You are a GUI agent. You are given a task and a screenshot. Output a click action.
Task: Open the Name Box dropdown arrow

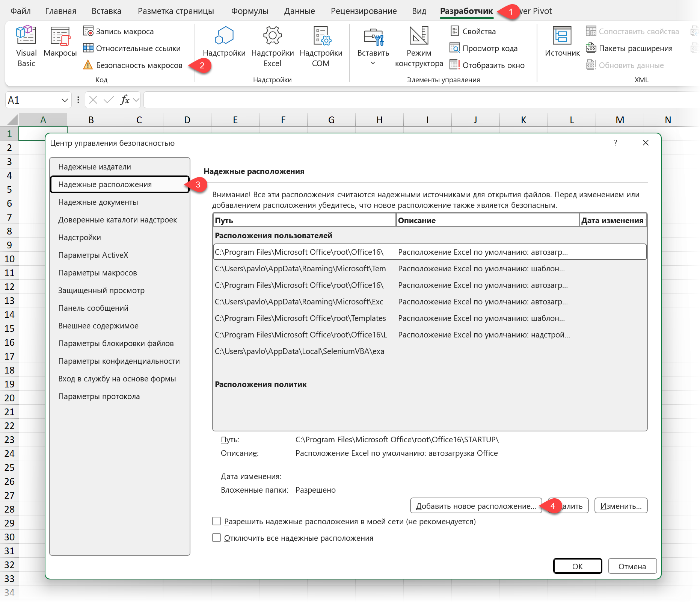coord(65,100)
